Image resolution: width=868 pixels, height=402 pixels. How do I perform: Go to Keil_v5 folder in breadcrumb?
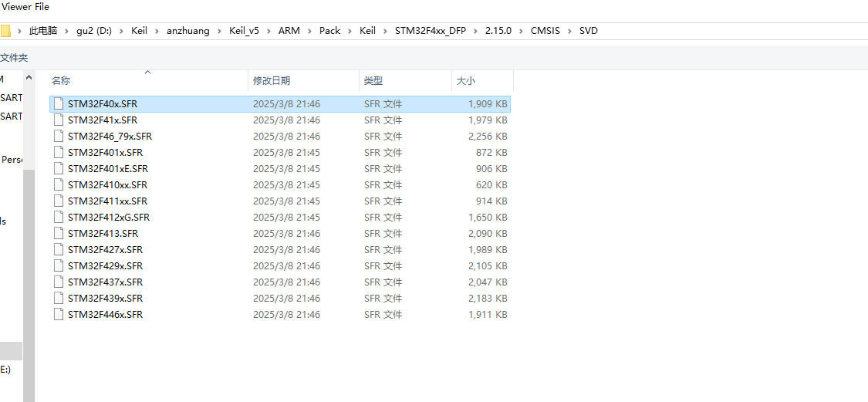click(244, 31)
